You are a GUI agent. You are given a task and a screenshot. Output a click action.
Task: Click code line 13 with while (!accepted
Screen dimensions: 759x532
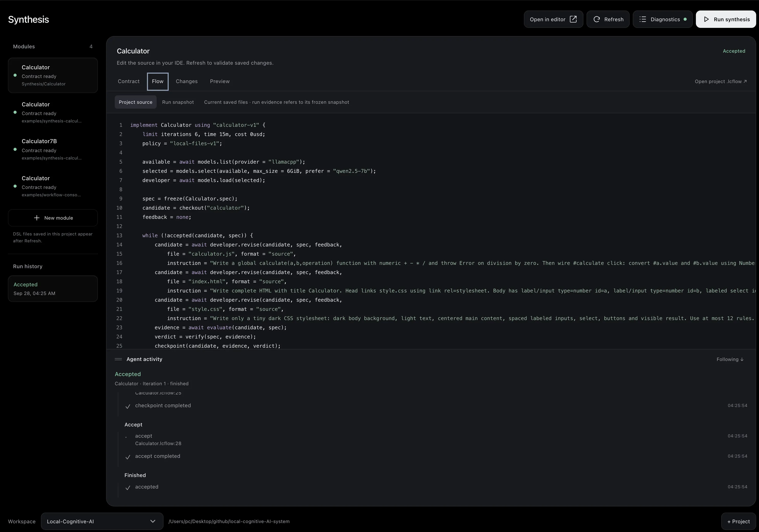197,235
